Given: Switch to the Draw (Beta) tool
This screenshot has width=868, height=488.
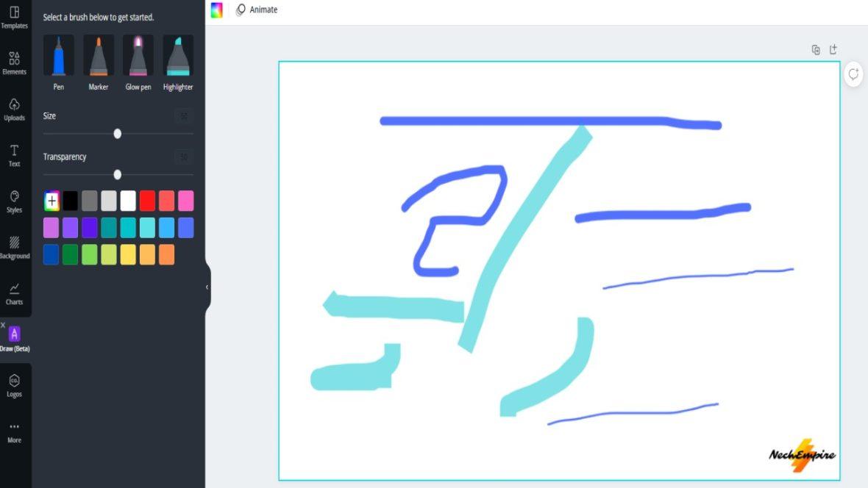Looking at the screenshot, I should (x=15, y=338).
